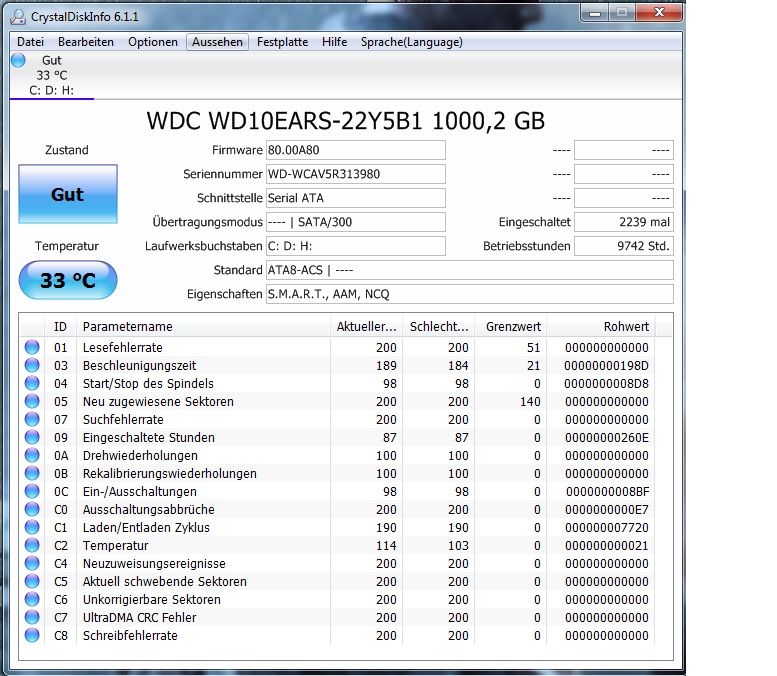The image size is (777, 676).
Task: Click status orb for Unkorrigierbare Sektoren row
Action: (x=32, y=599)
